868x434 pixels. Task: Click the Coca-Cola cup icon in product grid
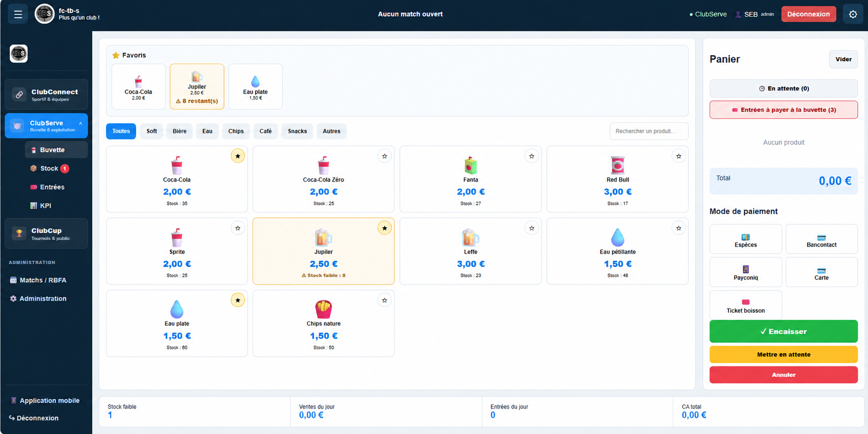(177, 165)
